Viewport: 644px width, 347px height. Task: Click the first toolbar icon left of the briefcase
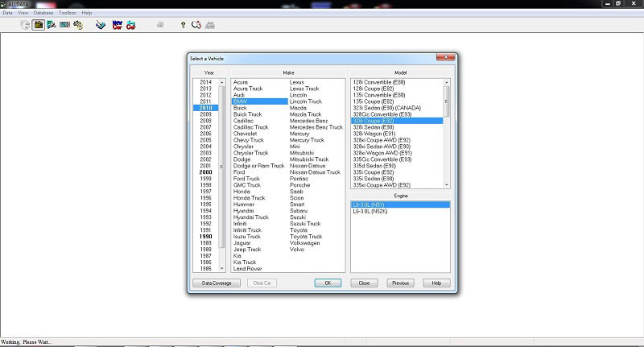tap(25, 25)
